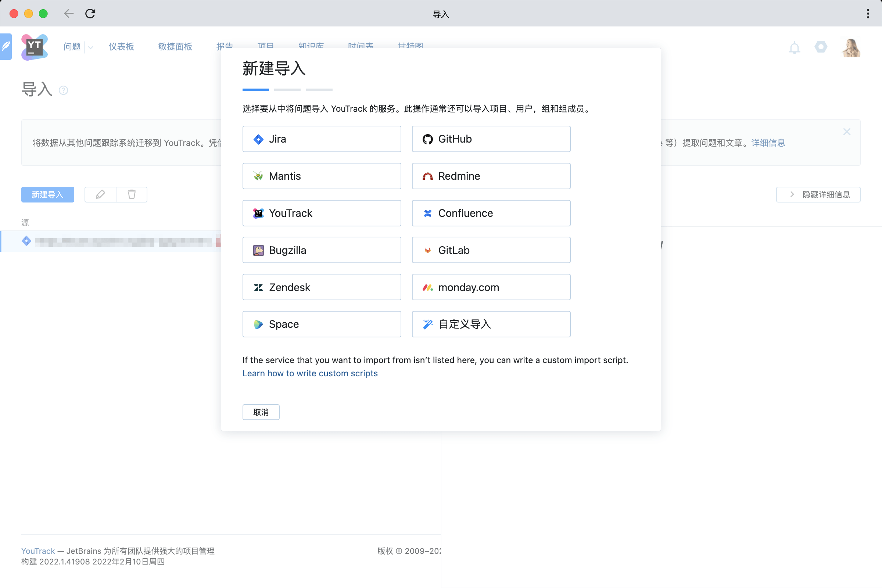Open the Dashboards menu item
The width and height of the screenshot is (882, 588).
[121, 47]
